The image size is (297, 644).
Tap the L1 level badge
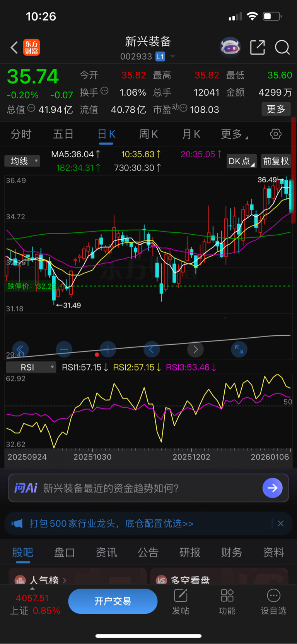160,57
